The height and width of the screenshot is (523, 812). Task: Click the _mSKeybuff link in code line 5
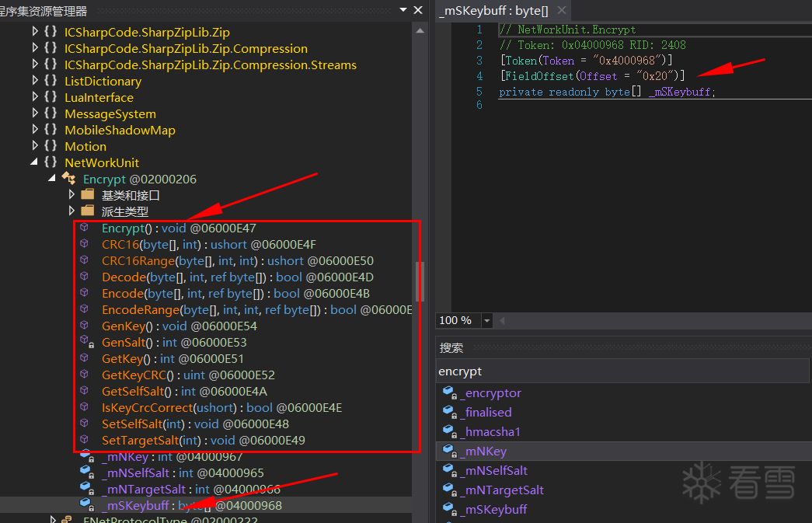(679, 92)
